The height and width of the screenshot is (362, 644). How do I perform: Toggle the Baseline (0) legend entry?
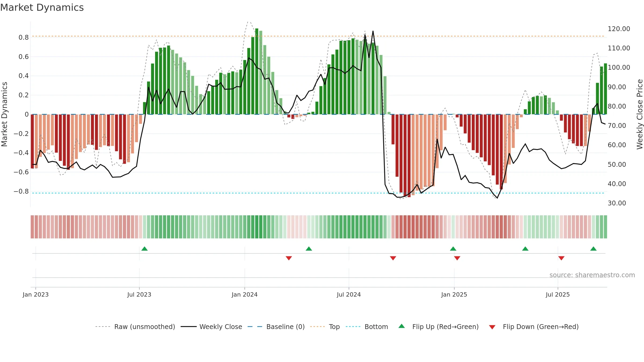click(276, 327)
